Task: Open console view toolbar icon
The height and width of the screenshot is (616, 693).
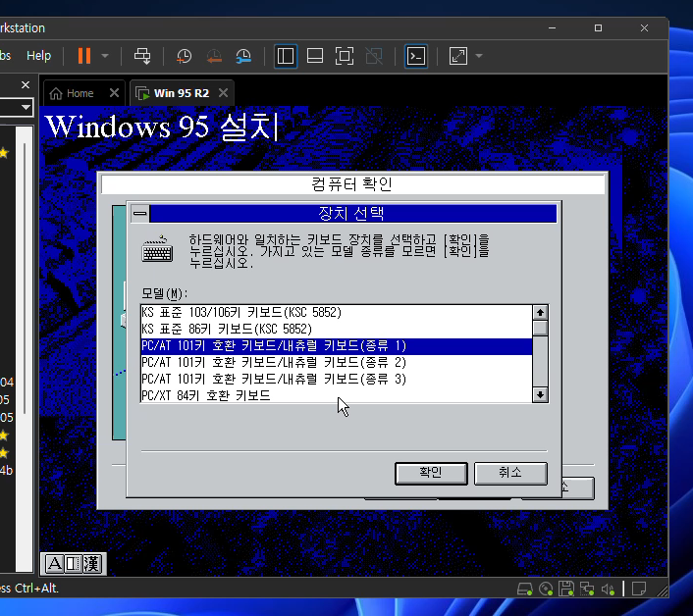Action: (416, 56)
